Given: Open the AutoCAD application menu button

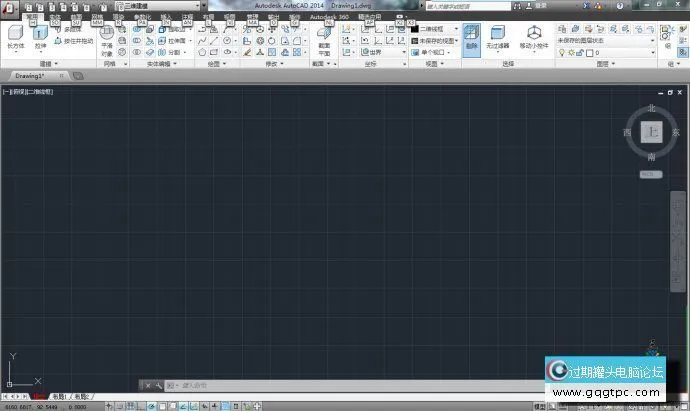Looking at the screenshot, I should (8, 9).
